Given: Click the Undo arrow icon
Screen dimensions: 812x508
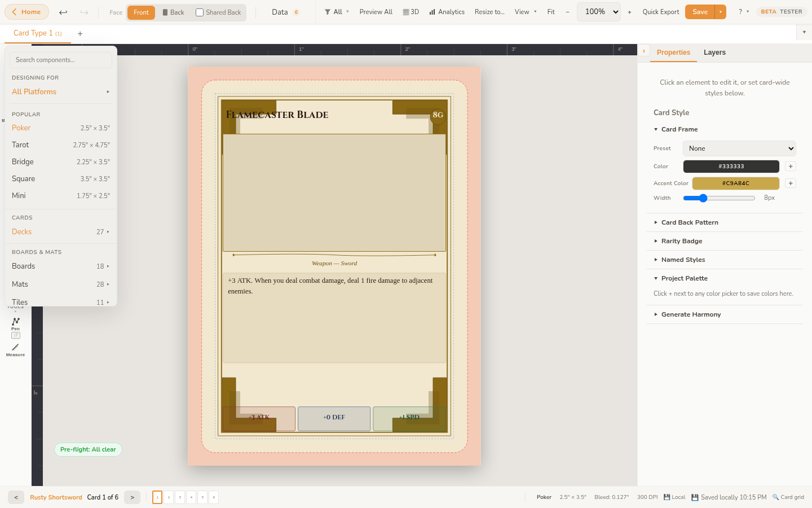Looking at the screenshot, I should click(63, 12).
